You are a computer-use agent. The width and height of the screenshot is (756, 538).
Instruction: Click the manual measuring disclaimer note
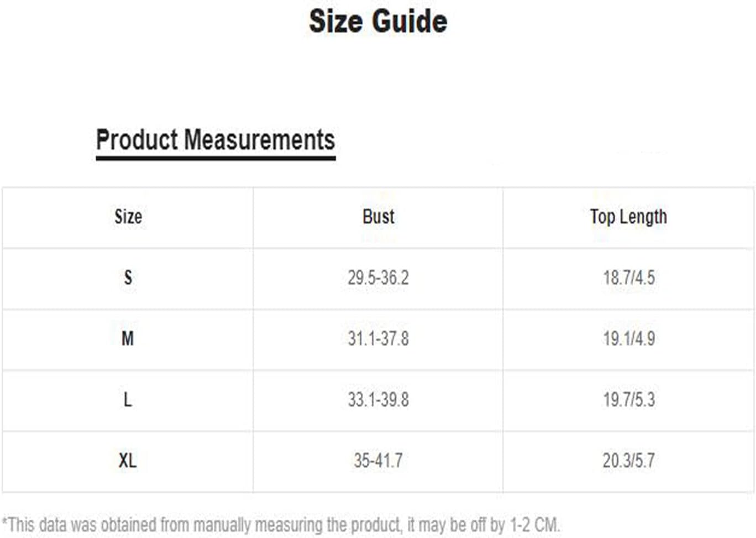pyautogui.click(x=281, y=524)
